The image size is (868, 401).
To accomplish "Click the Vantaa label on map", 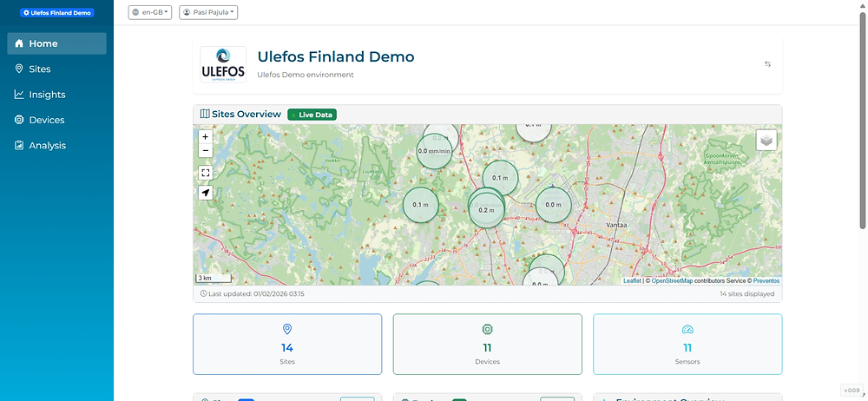I will 616,227.
